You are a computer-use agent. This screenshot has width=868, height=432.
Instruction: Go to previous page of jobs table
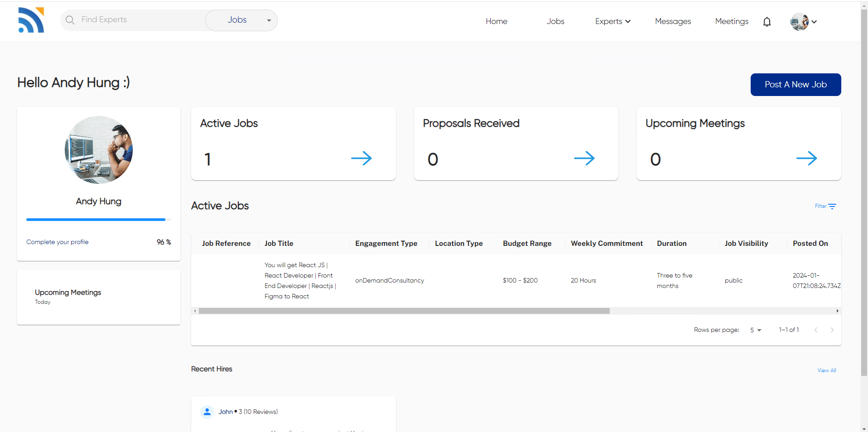coord(815,330)
